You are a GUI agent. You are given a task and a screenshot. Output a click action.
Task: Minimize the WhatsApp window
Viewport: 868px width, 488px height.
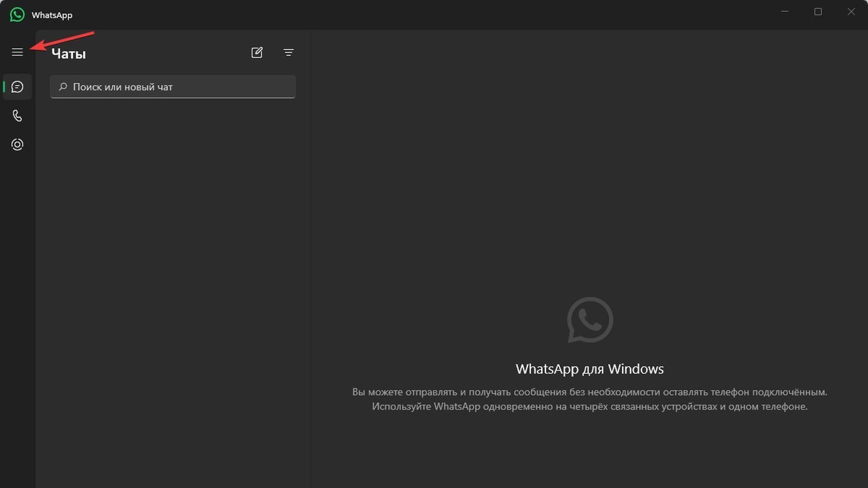[785, 12]
